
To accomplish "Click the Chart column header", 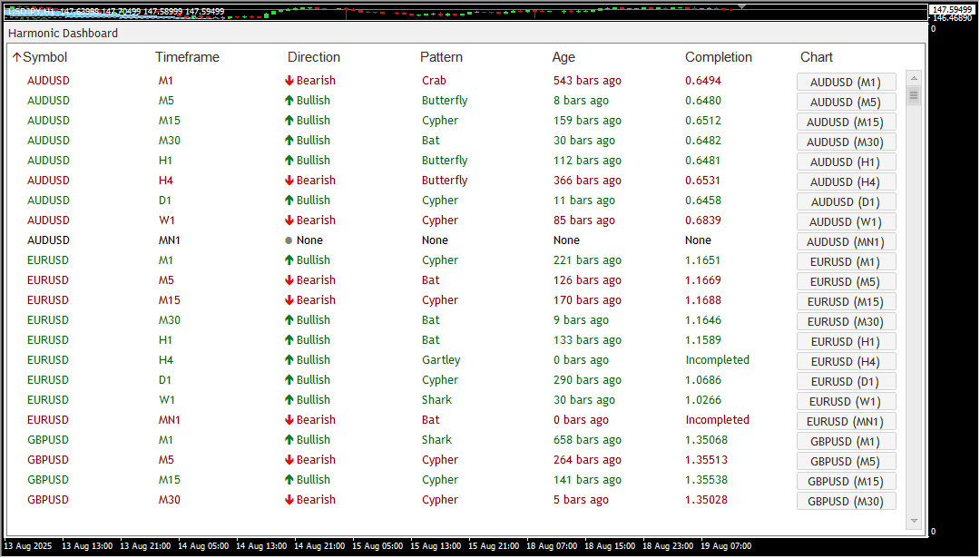I will click(x=817, y=57).
